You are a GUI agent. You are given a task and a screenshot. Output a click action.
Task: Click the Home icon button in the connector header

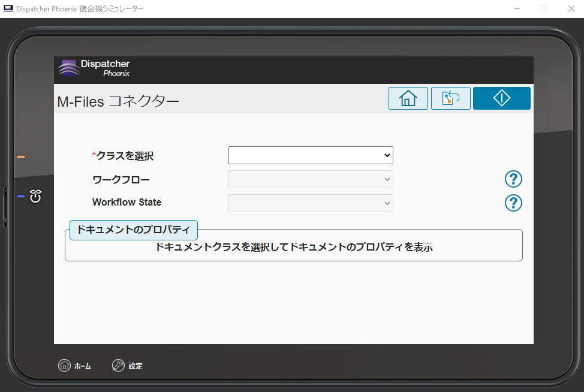(x=408, y=98)
